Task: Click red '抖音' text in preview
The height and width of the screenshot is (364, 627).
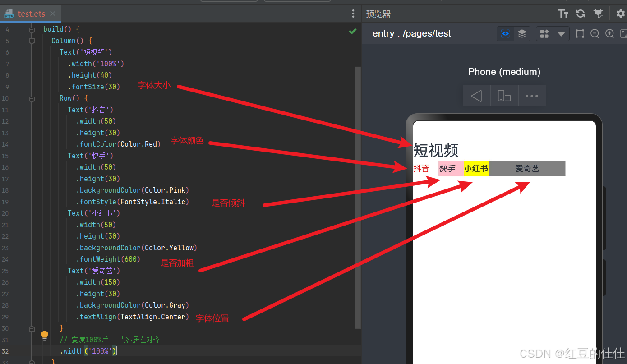Action: click(421, 169)
